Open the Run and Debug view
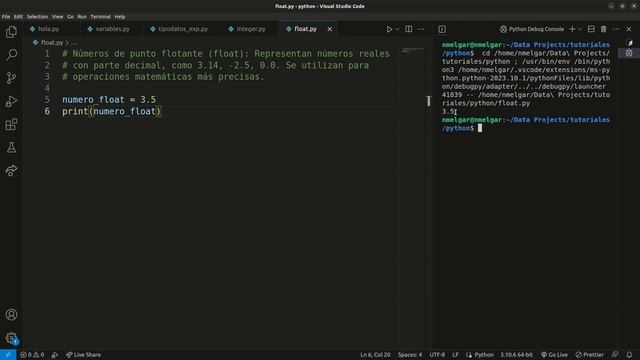The width and height of the screenshot is (640, 360). pyautogui.click(x=11, y=101)
